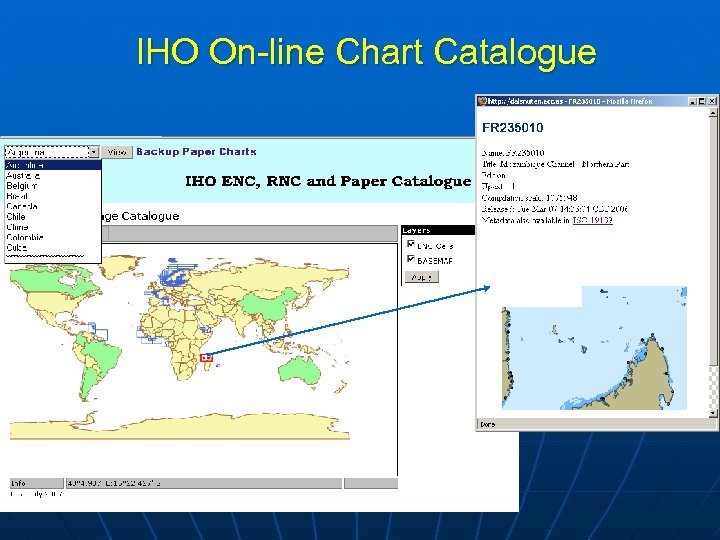Pick Canada in the country list

click(53, 206)
